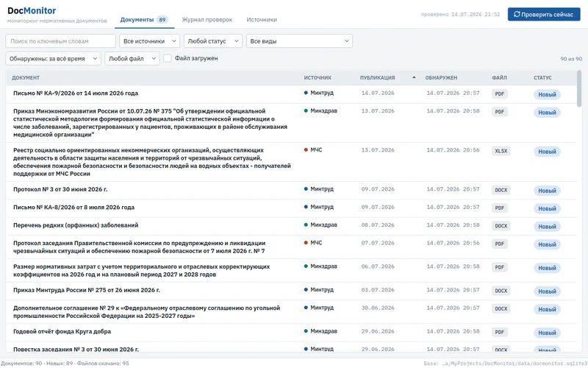Image resolution: width=588 pixels, height=368 pixels.
Task: Click Новый status badge in Реестр row
Action: [x=547, y=152]
